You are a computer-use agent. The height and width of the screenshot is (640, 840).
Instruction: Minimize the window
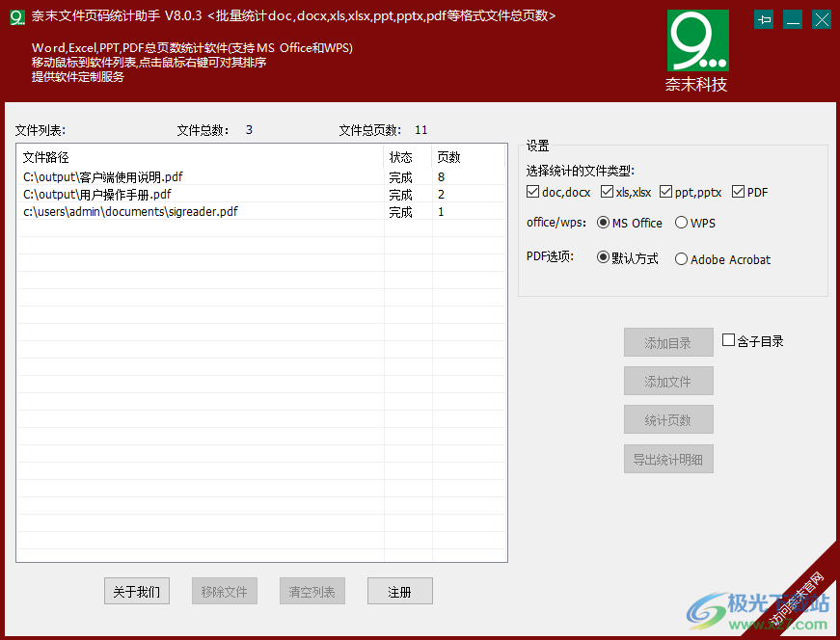pyautogui.click(x=793, y=20)
